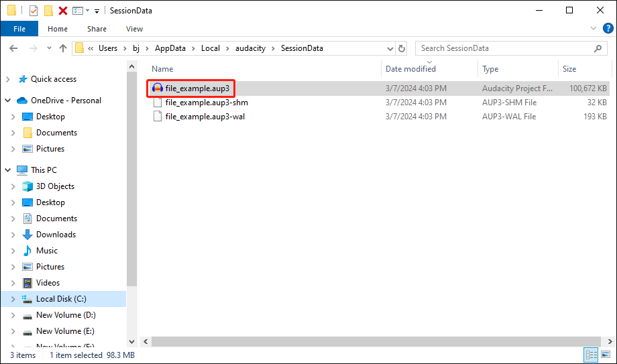Select Quick access in the sidebar

click(54, 79)
